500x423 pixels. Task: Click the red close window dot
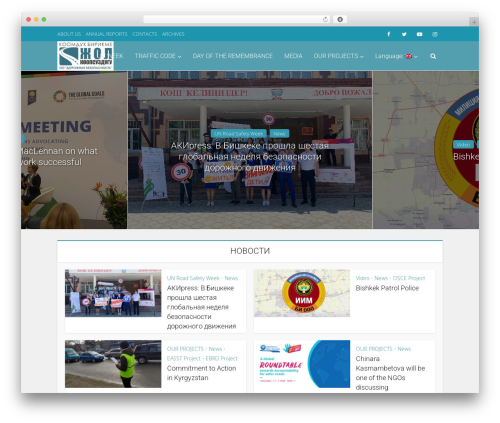(29, 19)
